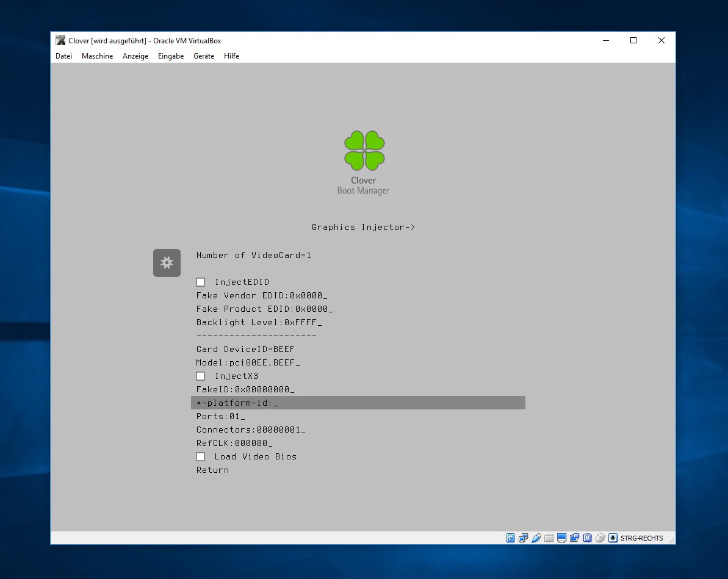
Task: Click the CPU virtualization status icon
Action: (x=587, y=538)
